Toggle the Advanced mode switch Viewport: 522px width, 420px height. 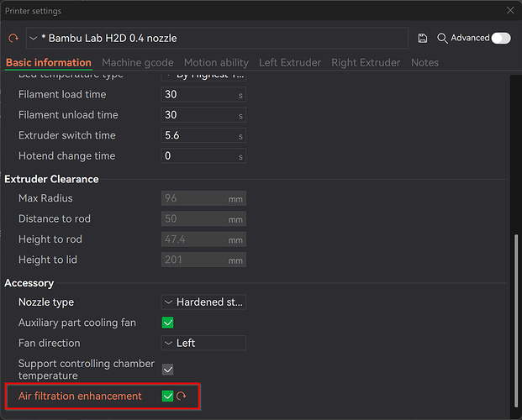point(501,38)
